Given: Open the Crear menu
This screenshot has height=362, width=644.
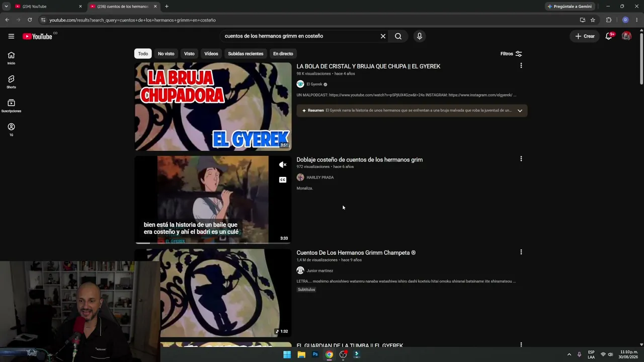Looking at the screenshot, I should pos(585,36).
